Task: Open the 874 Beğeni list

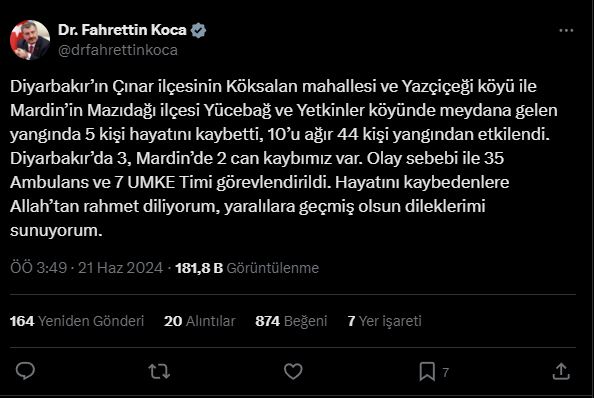Action: pyautogui.click(x=291, y=321)
